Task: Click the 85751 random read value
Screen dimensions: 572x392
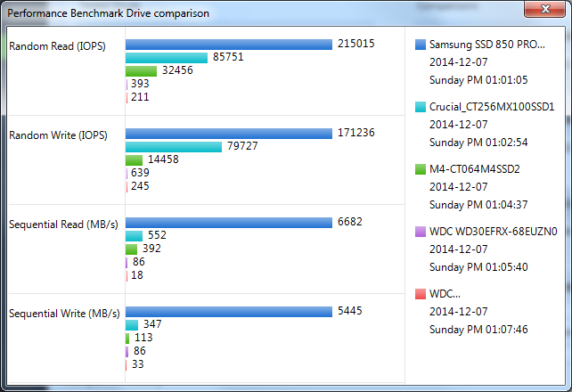Action: (x=228, y=57)
